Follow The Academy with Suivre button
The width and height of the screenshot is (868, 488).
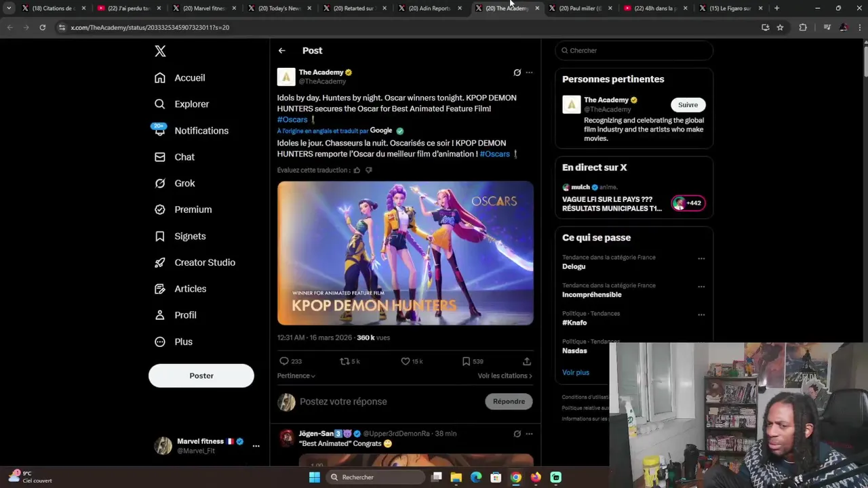click(x=688, y=105)
